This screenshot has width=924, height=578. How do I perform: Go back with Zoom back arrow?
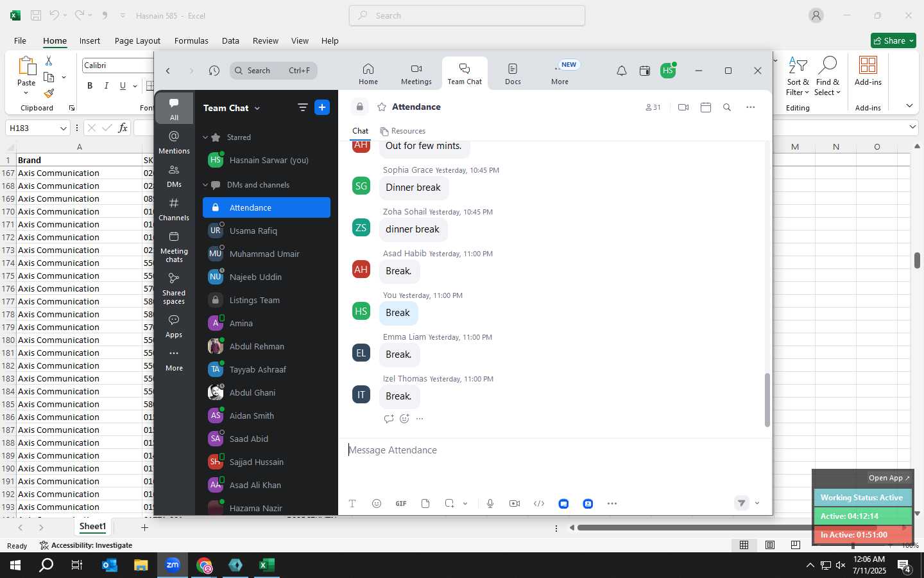(x=168, y=71)
